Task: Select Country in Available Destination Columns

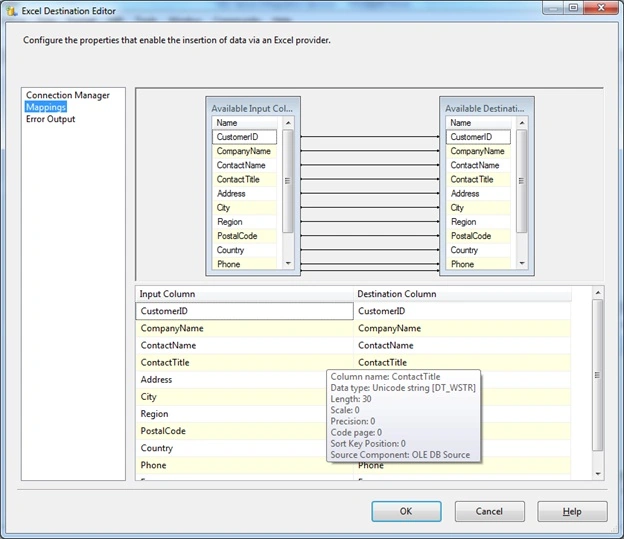Action: [478, 250]
